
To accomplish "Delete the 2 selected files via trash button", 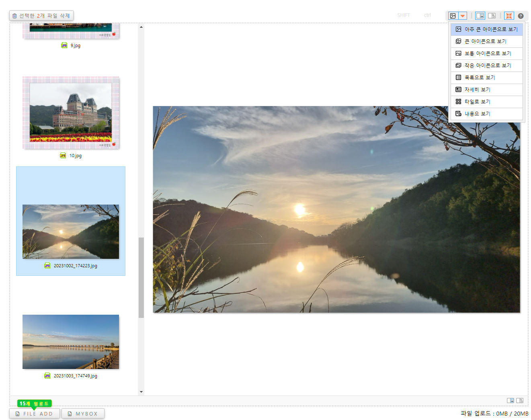I will click(41, 16).
